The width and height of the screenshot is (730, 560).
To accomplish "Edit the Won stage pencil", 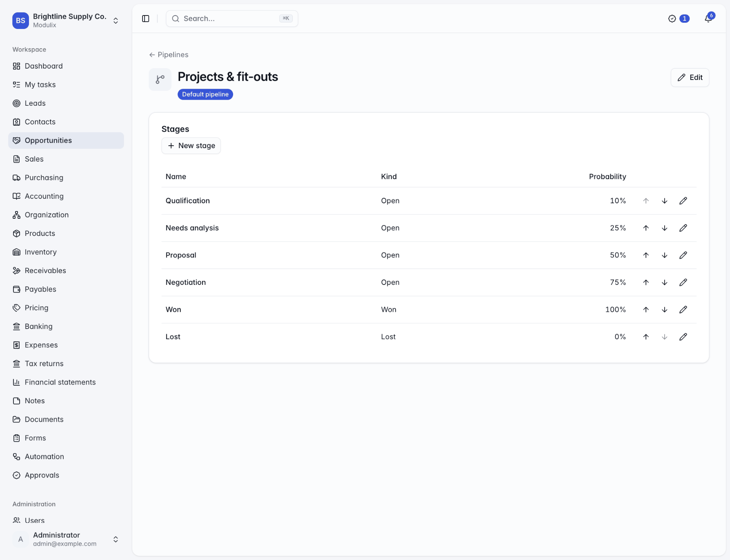I will pyautogui.click(x=683, y=310).
